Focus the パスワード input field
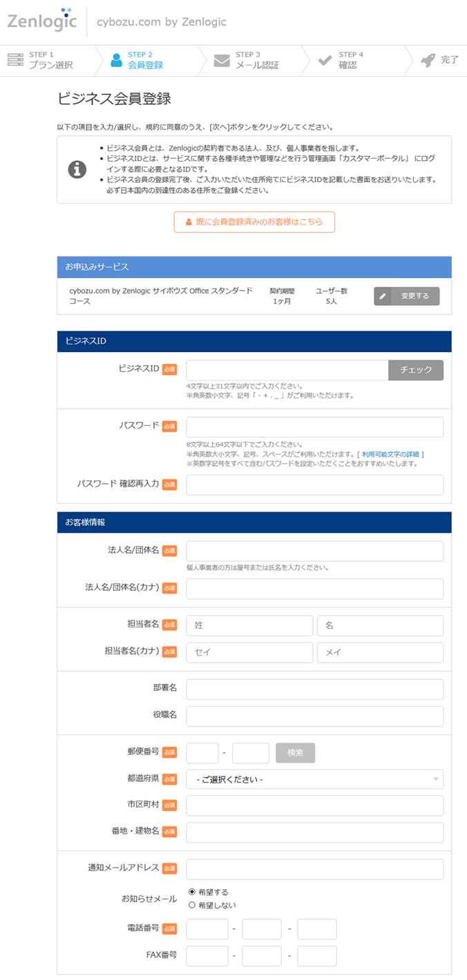467x980 pixels. pos(315,427)
